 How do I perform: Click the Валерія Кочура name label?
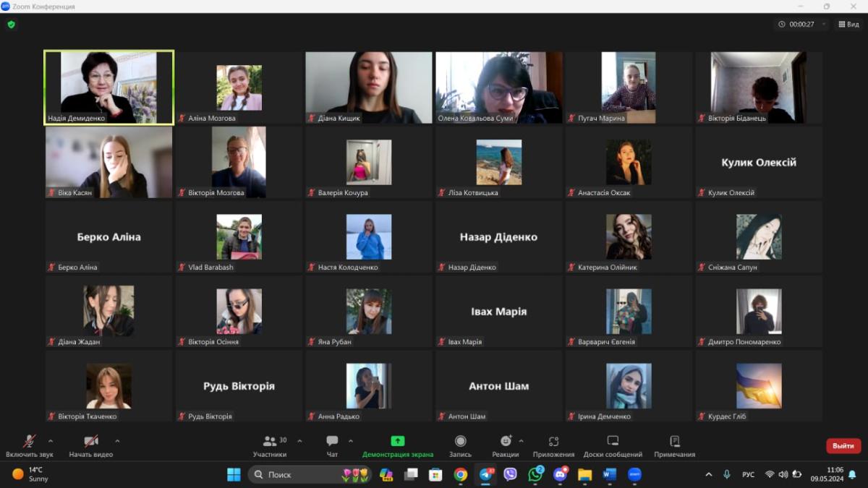click(343, 193)
